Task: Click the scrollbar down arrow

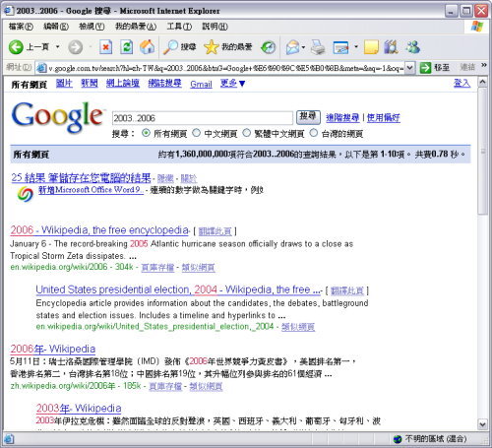Action: pyautogui.click(x=482, y=424)
